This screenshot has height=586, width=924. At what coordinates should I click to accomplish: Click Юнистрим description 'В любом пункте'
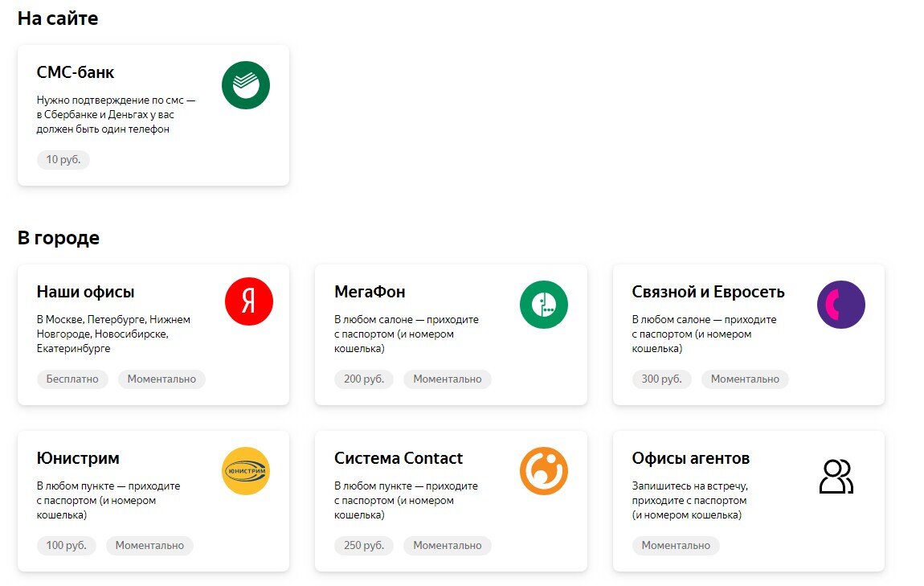(x=108, y=500)
